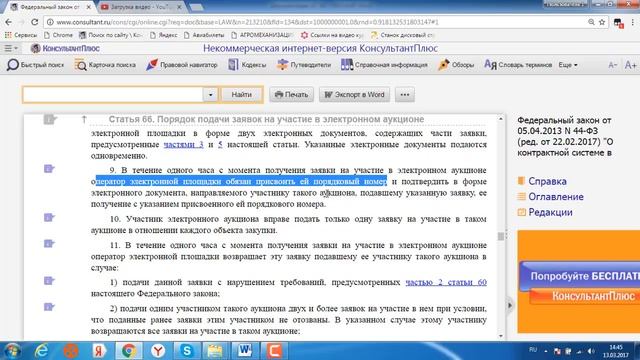Open Skype from the taskbar
This screenshot has width=640, height=360.
[187, 351]
